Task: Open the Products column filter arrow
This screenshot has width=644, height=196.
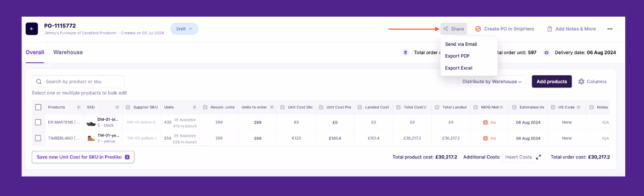Action: pyautogui.click(x=78, y=107)
